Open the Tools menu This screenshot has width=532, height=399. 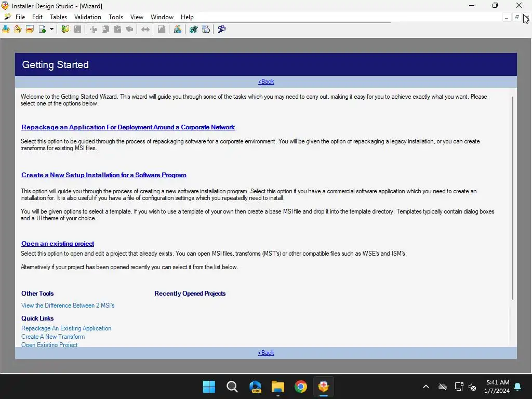point(116,17)
